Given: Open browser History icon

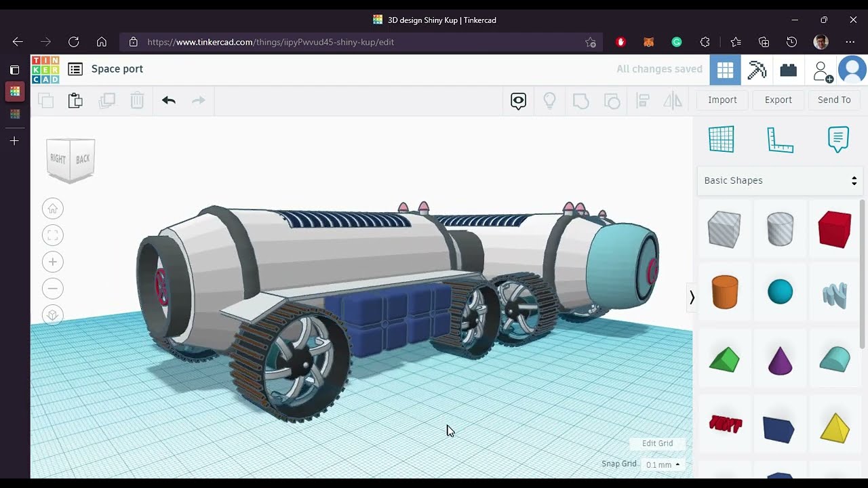Looking at the screenshot, I should click(791, 42).
